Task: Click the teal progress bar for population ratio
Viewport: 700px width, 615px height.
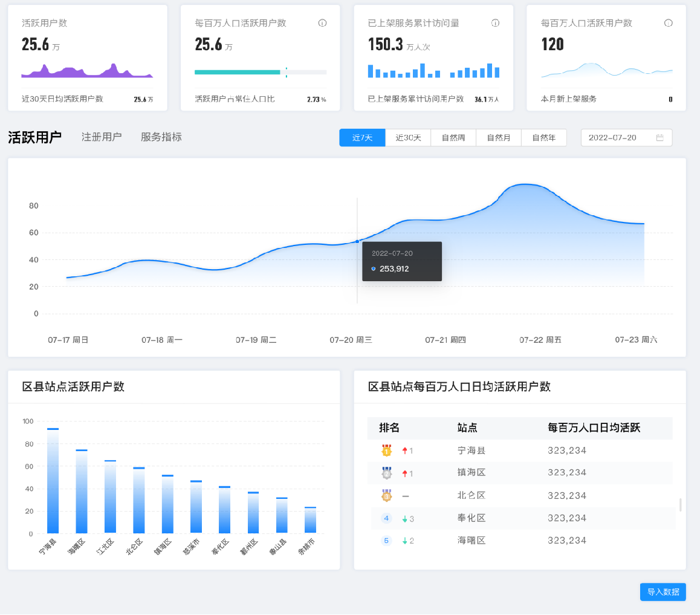Action: (238, 72)
